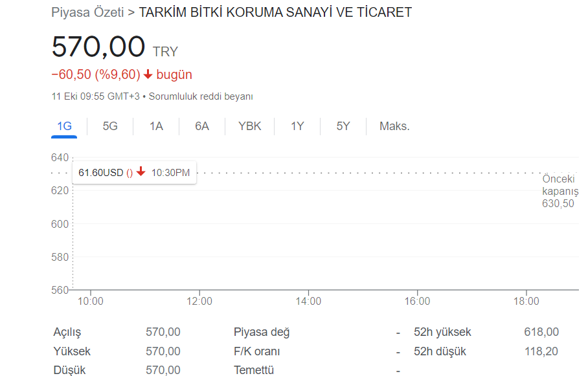Click the red down arrow beside bugün
Image resolution: width=588 pixels, height=376 pixels.
coord(148,74)
